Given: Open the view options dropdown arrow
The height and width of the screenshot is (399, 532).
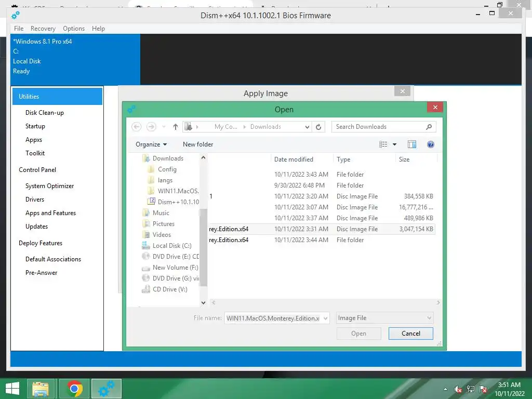Looking at the screenshot, I should 395,144.
